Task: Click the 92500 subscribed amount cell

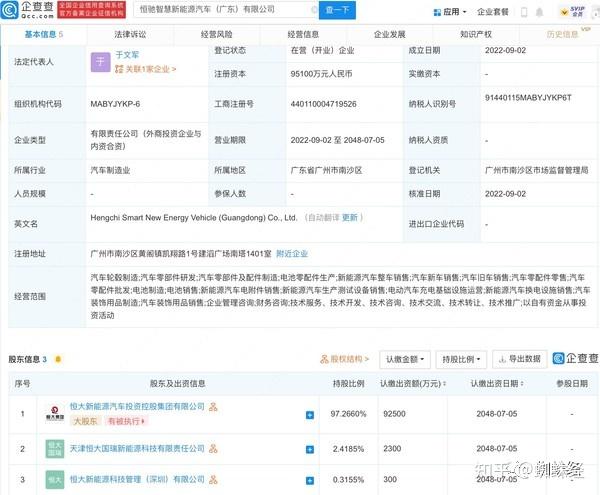Action: (394, 414)
